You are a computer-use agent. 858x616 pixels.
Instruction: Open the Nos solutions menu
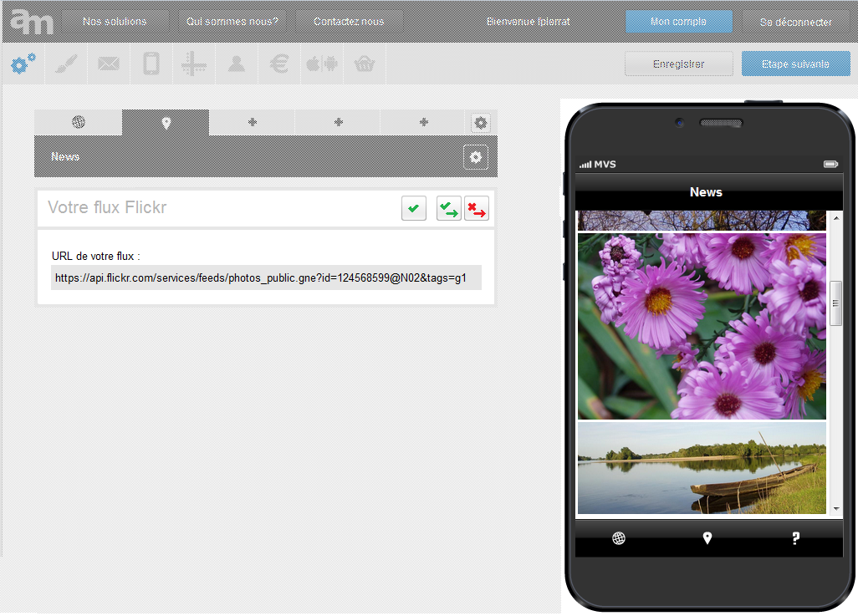[x=115, y=22]
